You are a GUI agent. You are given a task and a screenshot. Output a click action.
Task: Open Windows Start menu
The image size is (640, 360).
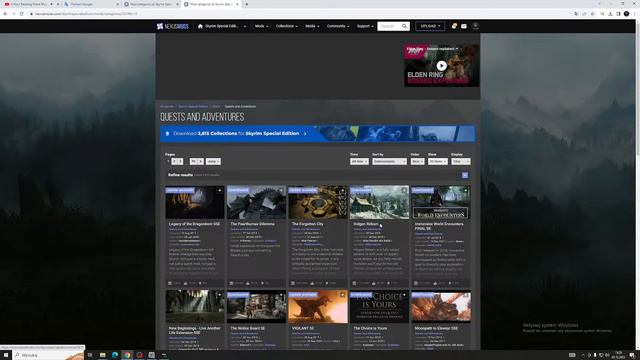6,355
